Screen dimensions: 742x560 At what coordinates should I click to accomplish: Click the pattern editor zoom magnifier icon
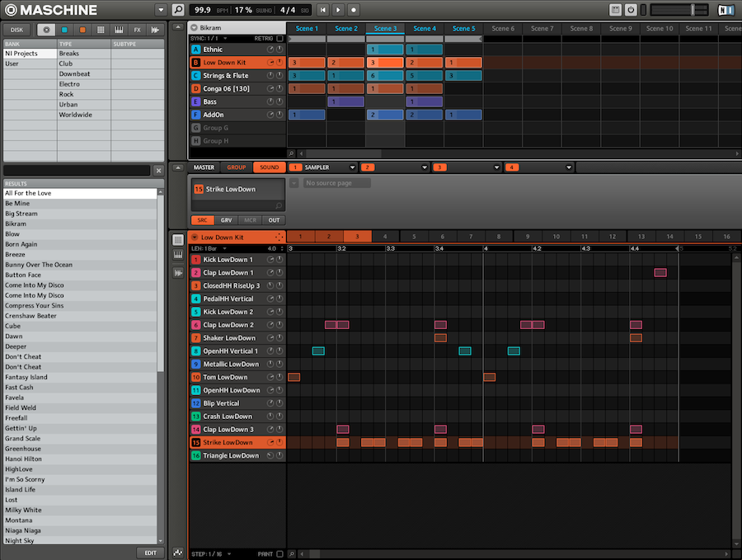292,554
